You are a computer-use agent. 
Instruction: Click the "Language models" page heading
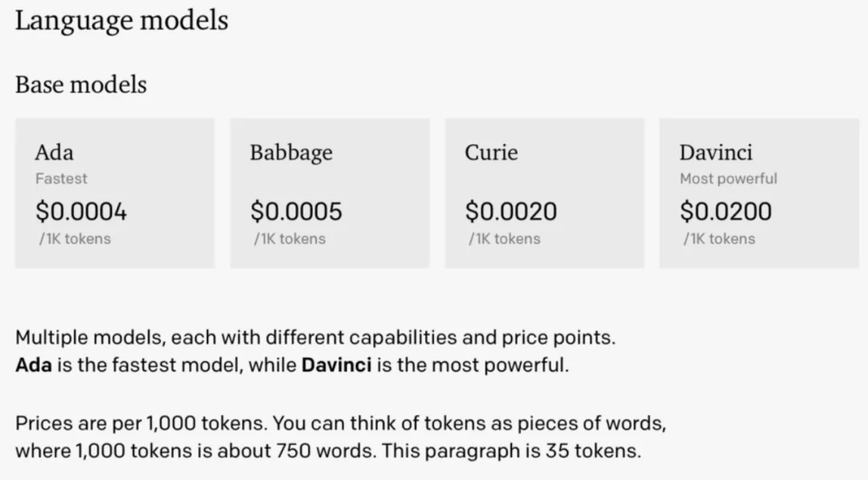[x=121, y=21]
